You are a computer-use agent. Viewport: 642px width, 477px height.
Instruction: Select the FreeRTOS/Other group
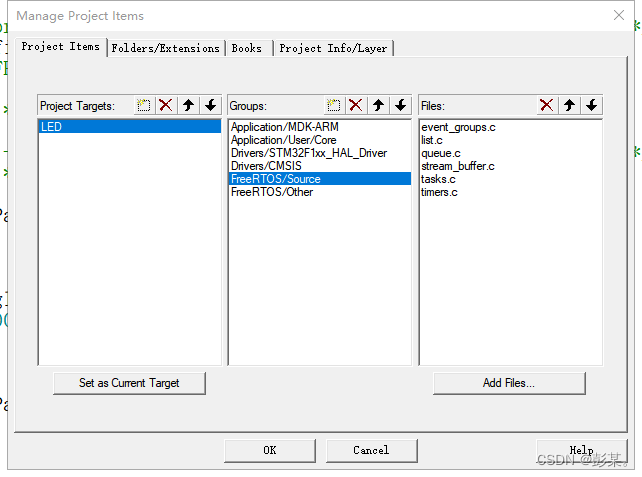320,192
